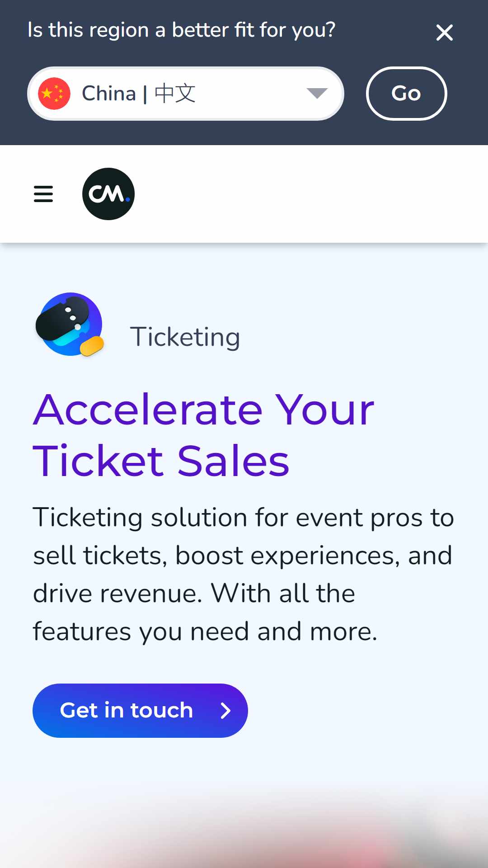
Task: Confirm the region with the Go button
Action: pos(406,94)
